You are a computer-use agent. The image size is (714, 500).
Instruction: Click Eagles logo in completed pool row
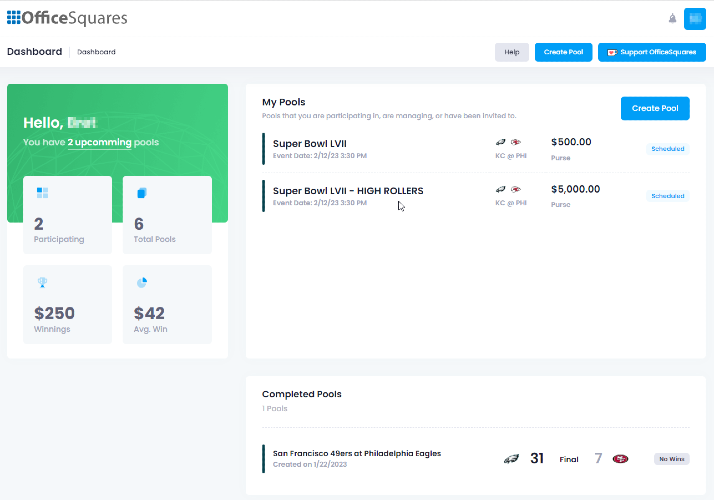click(511, 459)
